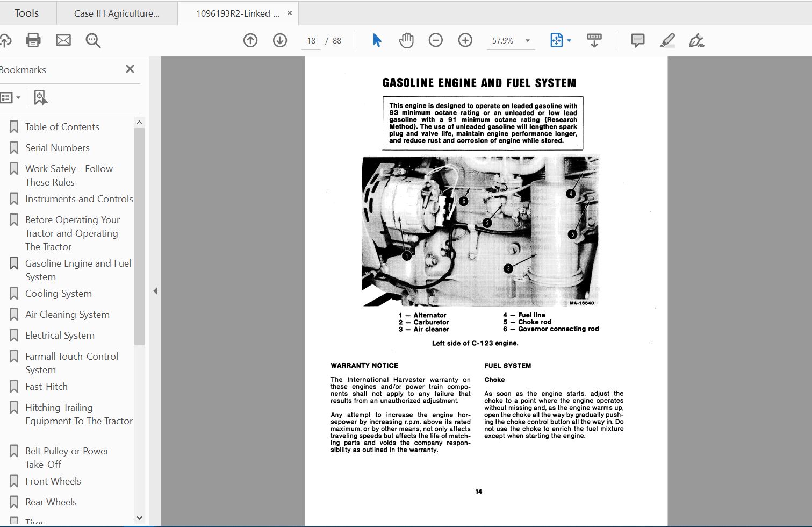Click the Send by email envelope icon
The width and height of the screenshot is (812, 527).
63,40
